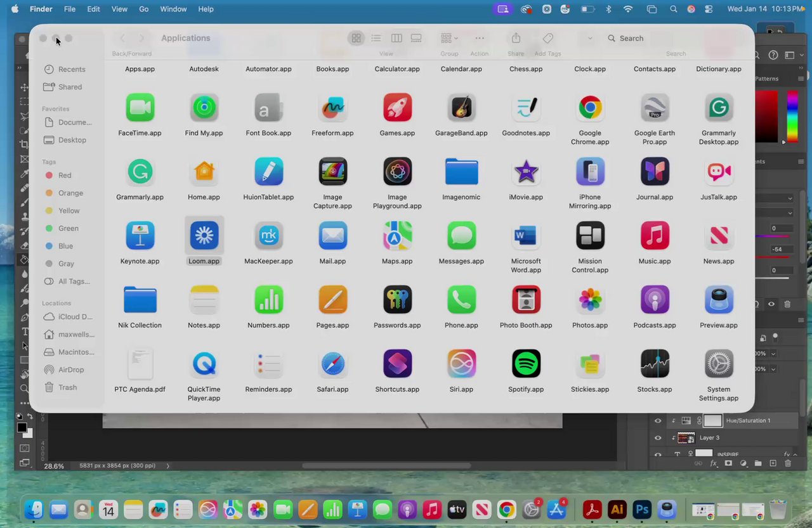Open the Window menu
812x528 pixels.
point(173,9)
